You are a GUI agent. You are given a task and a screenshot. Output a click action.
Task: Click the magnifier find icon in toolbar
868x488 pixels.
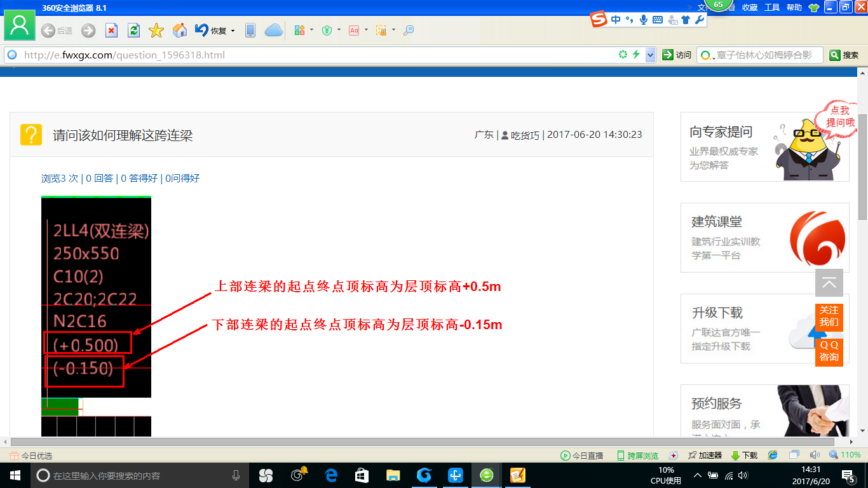point(409,30)
